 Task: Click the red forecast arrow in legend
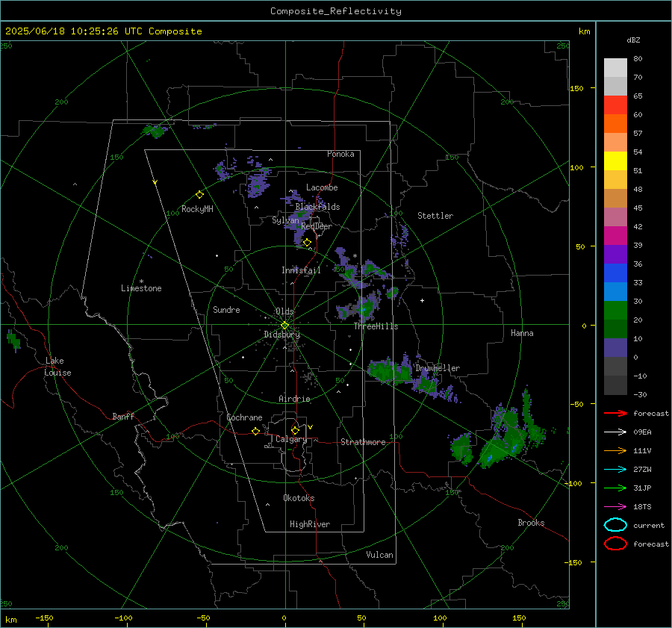coord(615,413)
